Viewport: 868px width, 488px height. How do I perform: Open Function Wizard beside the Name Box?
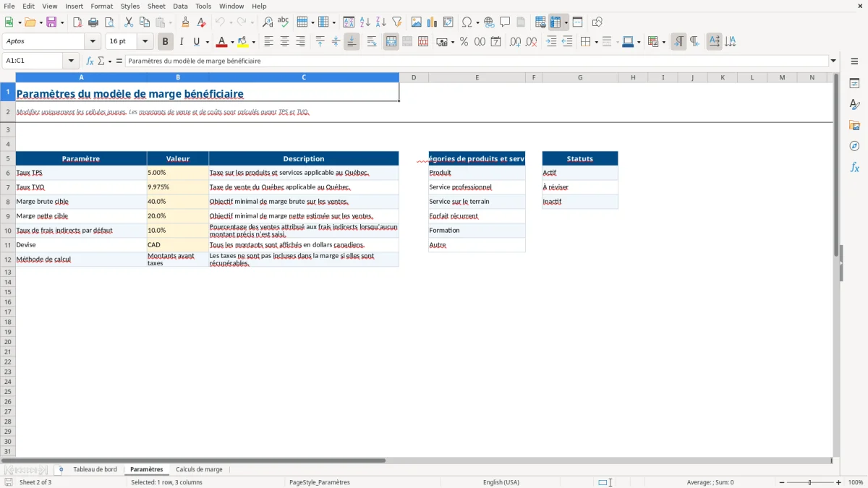[x=90, y=61]
